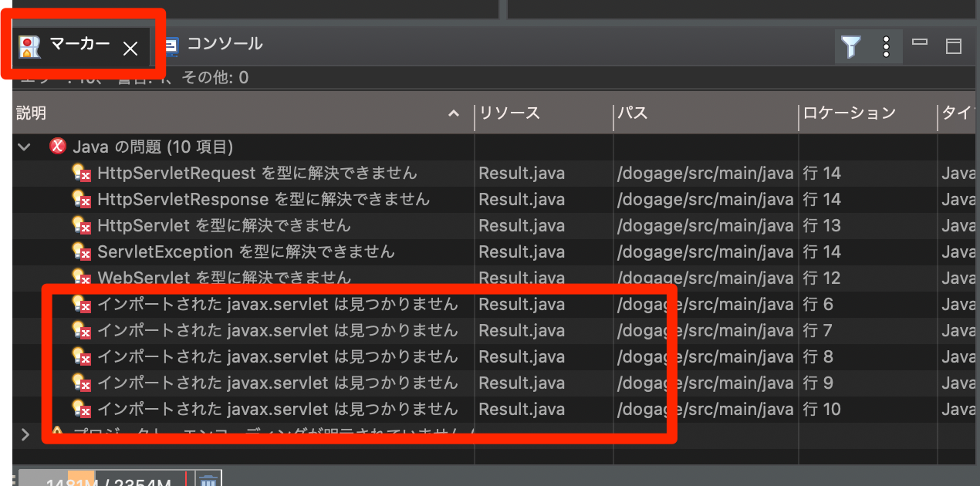This screenshot has width=980, height=486.
Task: Click the sort chevron on the 説明 column
Action: (454, 113)
